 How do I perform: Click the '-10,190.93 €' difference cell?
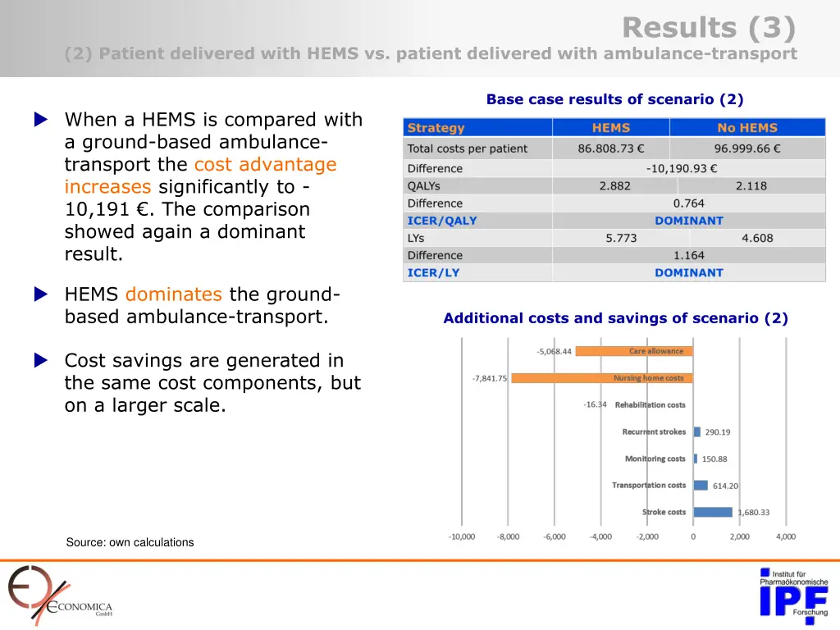pos(682,168)
